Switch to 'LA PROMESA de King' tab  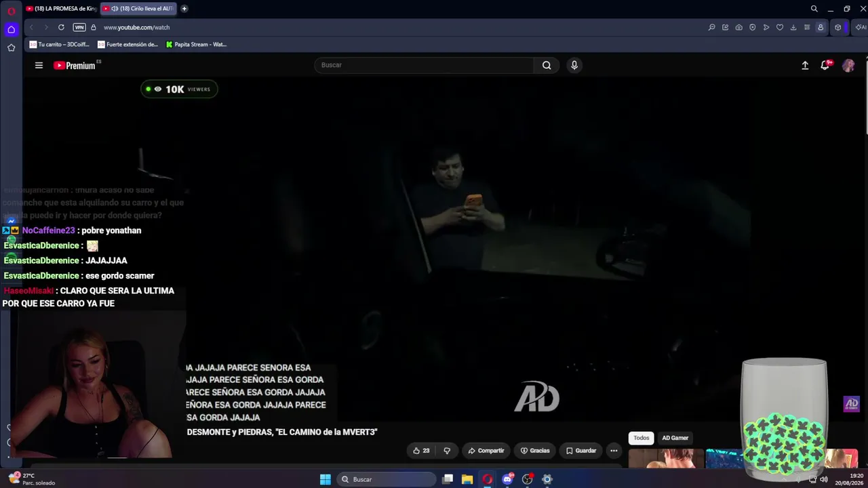[x=61, y=9]
